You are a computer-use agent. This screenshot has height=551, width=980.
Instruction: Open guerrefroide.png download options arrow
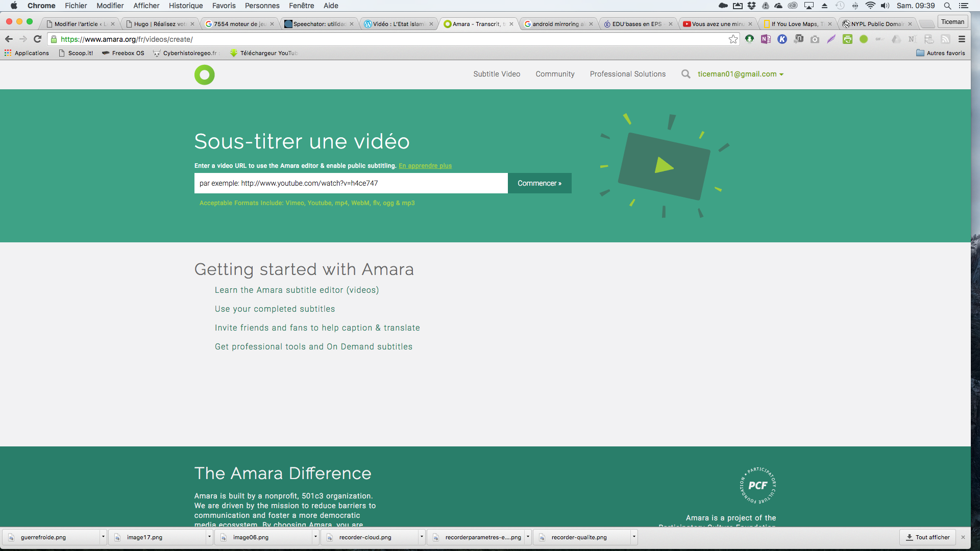[103, 537]
